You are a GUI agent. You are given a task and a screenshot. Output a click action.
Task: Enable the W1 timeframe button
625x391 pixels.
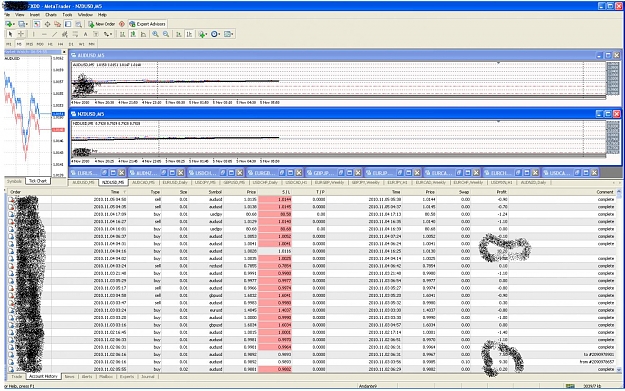[x=81, y=44]
